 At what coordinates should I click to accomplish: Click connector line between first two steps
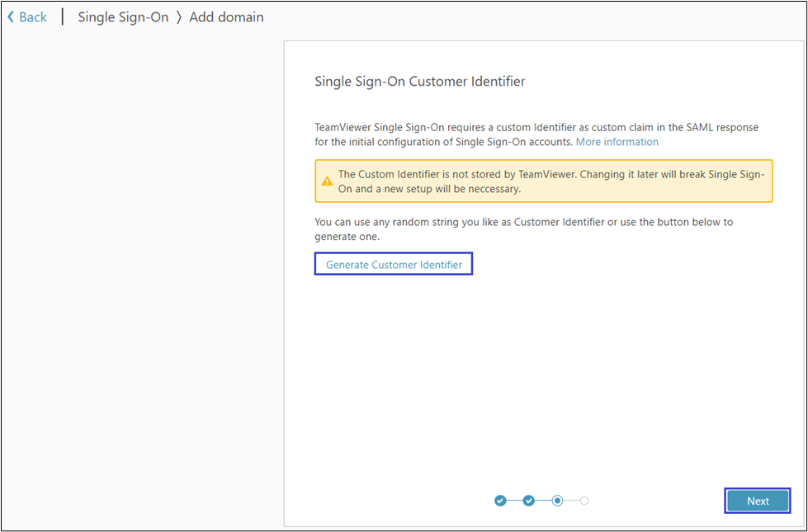click(x=514, y=501)
